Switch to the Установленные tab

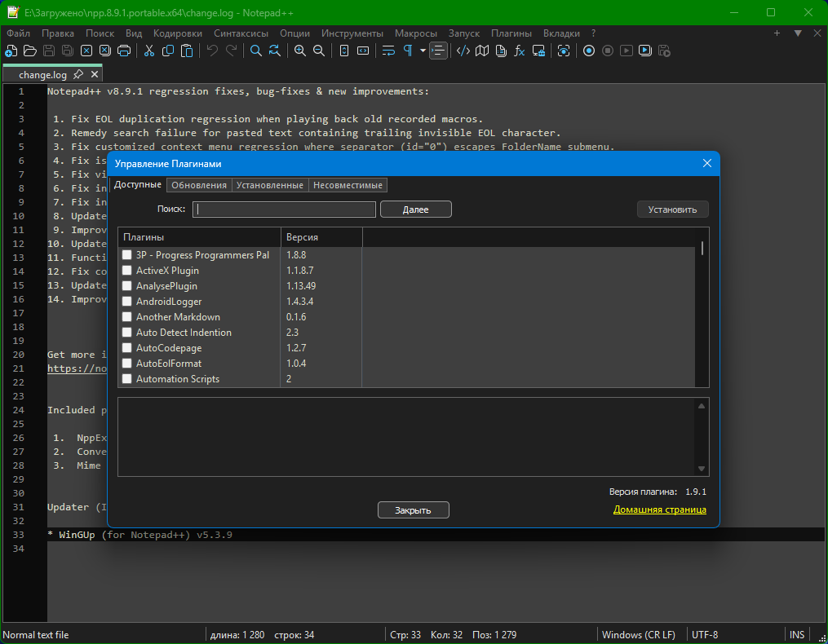pos(270,185)
